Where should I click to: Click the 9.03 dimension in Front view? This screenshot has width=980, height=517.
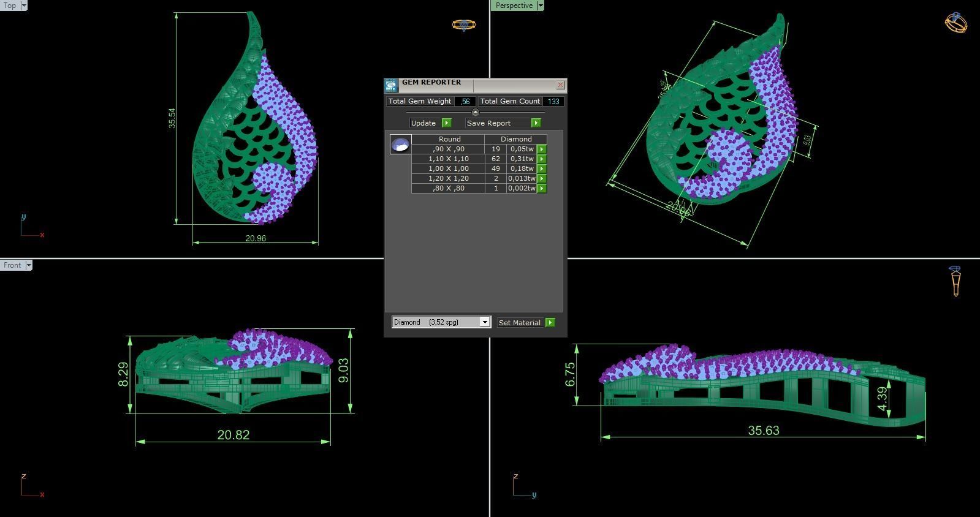click(343, 370)
